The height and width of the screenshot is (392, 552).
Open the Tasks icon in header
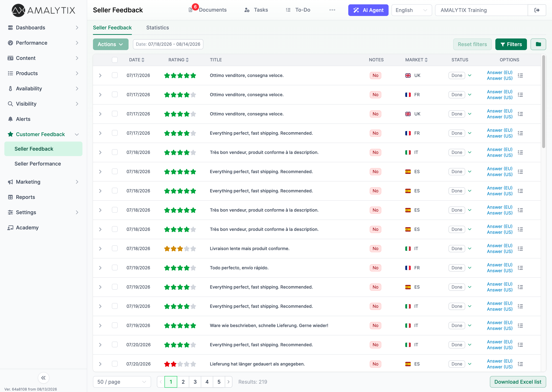pyautogui.click(x=247, y=10)
